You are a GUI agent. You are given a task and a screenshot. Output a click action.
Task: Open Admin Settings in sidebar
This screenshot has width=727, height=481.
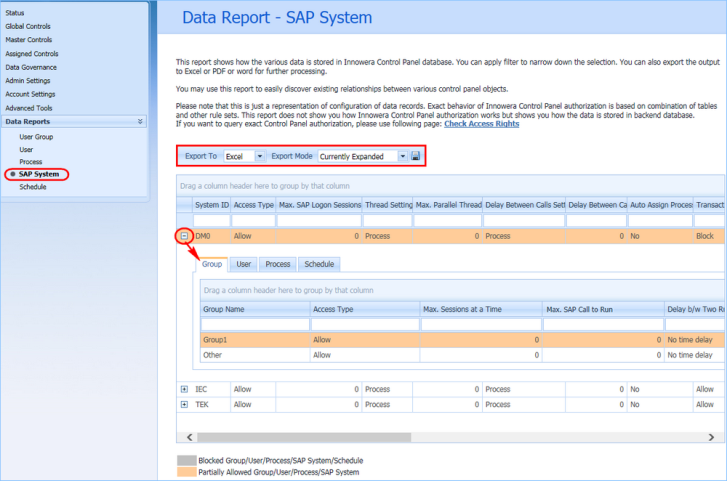click(28, 81)
